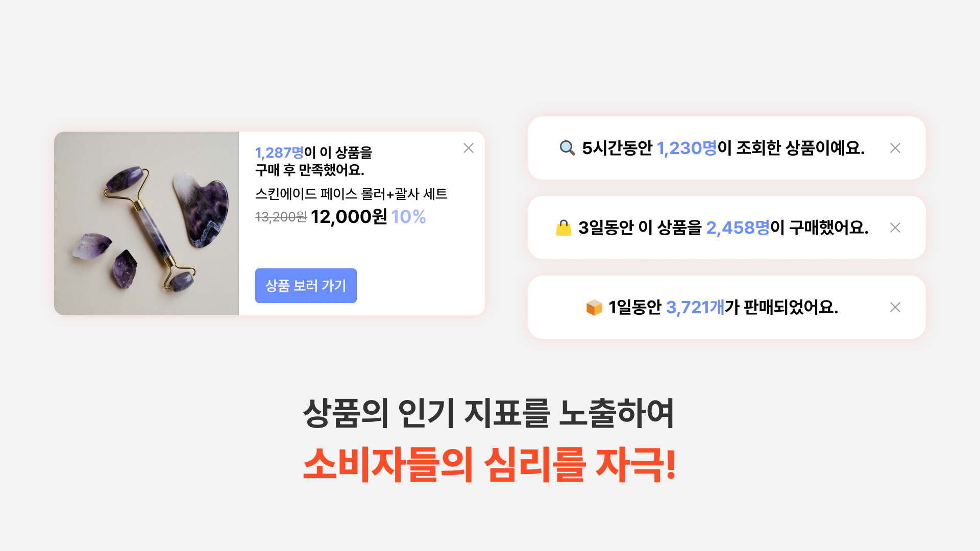Click the orange package box icon

pyautogui.click(x=594, y=307)
